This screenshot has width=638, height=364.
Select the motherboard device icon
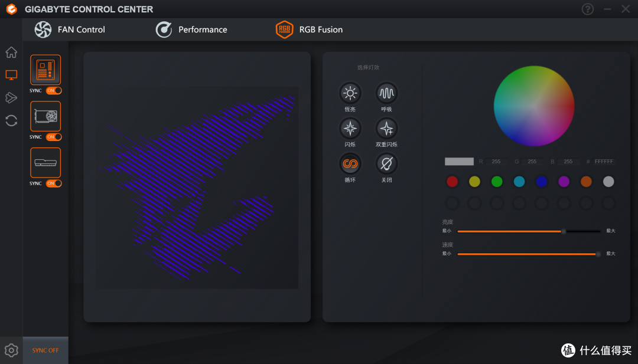click(45, 70)
